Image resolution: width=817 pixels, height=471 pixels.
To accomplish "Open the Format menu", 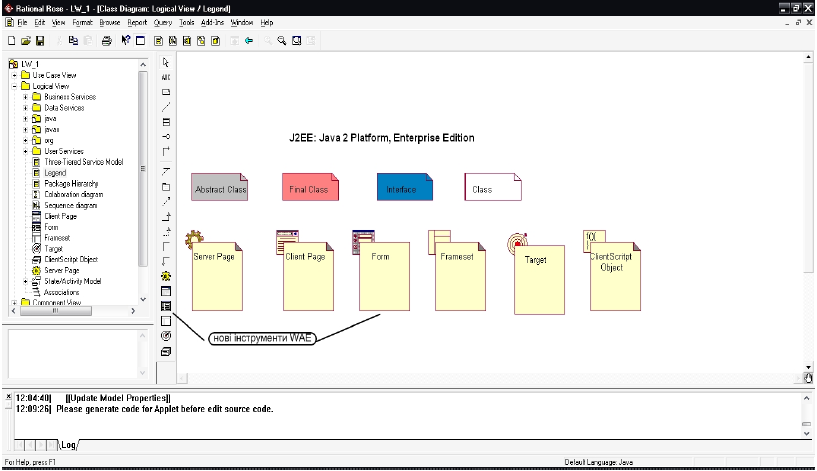I will (82, 22).
